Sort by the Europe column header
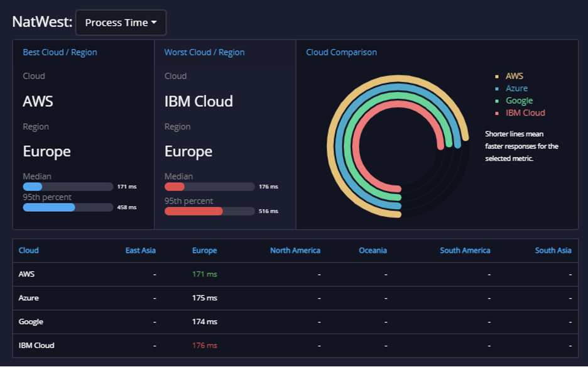The height and width of the screenshot is (367, 588). pos(204,250)
